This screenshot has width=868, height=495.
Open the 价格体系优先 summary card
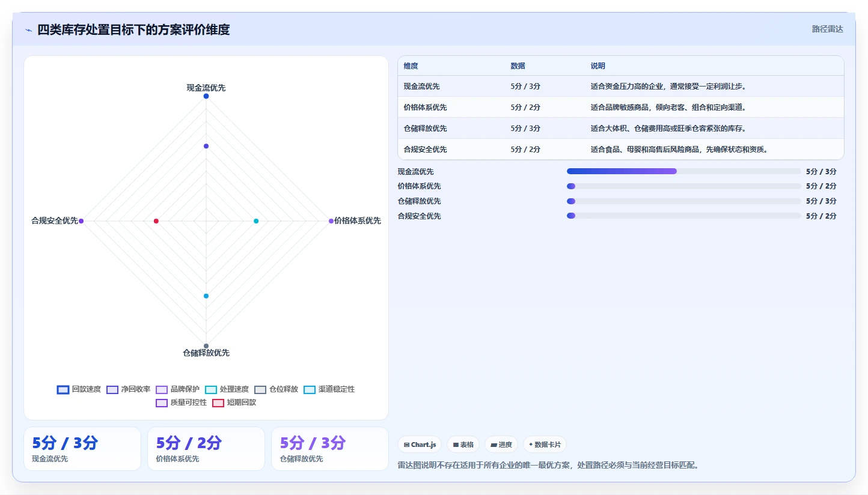tap(206, 449)
